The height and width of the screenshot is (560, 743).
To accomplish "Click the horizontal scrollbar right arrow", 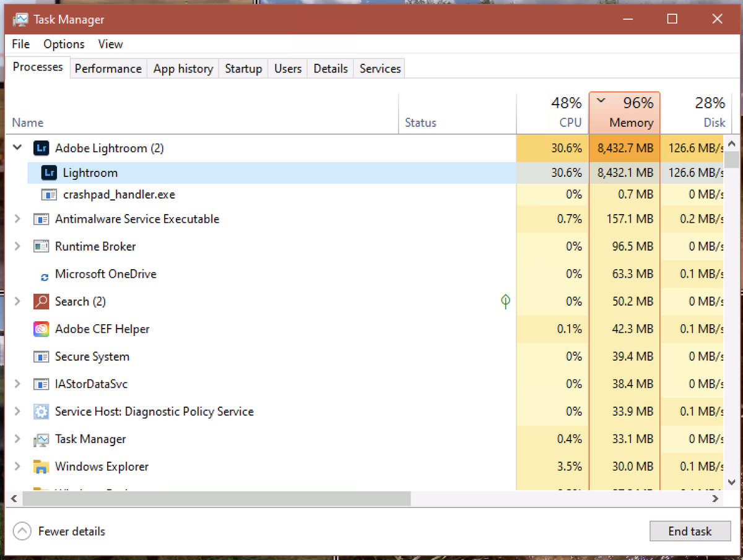I will coord(716,498).
